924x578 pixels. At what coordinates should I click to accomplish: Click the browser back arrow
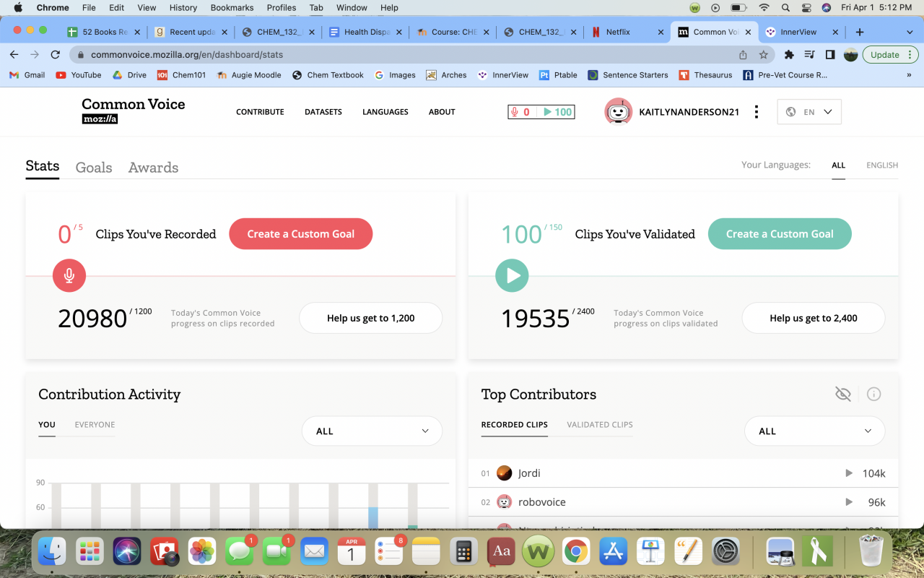[14, 54]
